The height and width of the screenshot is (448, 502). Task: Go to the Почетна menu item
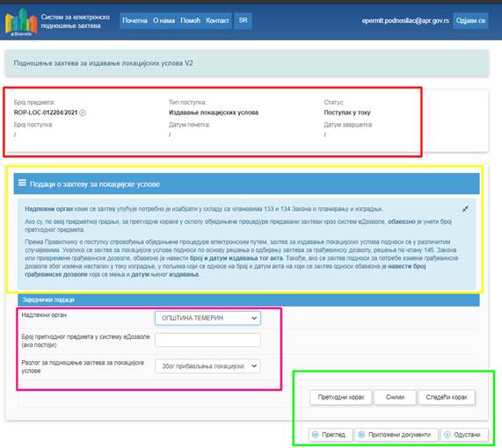coord(135,20)
